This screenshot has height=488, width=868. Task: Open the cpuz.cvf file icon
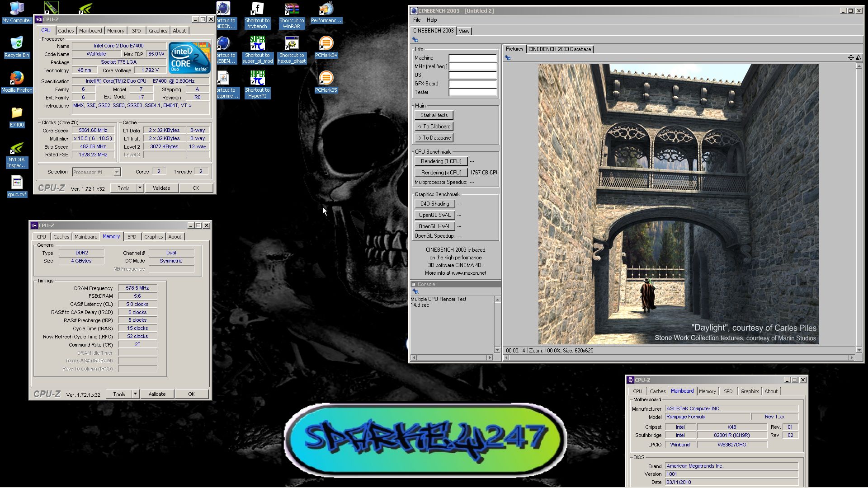click(17, 187)
